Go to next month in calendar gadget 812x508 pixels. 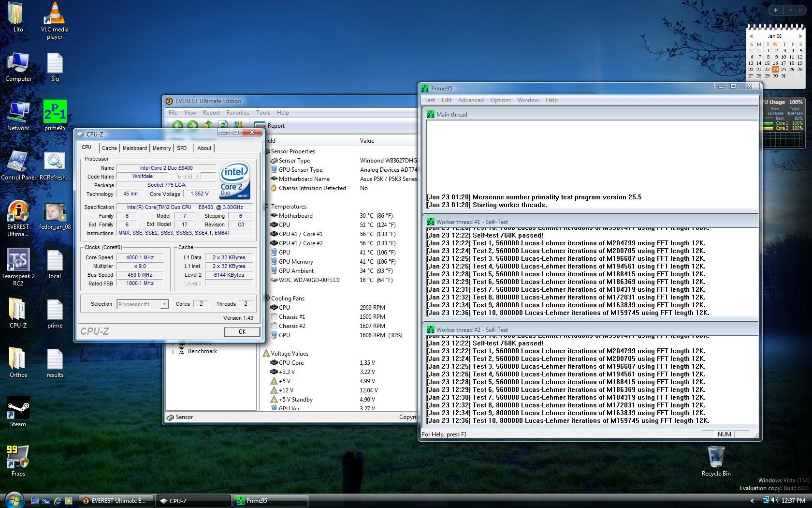click(x=800, y=36)
